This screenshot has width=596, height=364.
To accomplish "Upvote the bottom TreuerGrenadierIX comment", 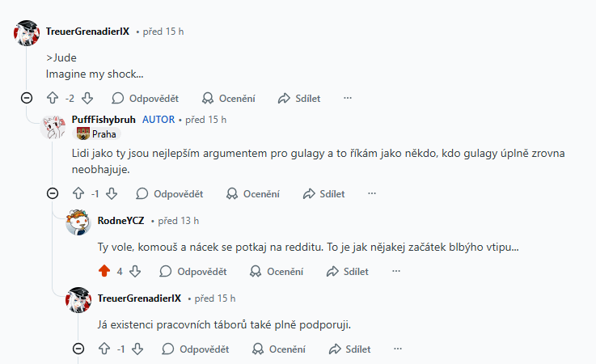I will tap(104, 349).
